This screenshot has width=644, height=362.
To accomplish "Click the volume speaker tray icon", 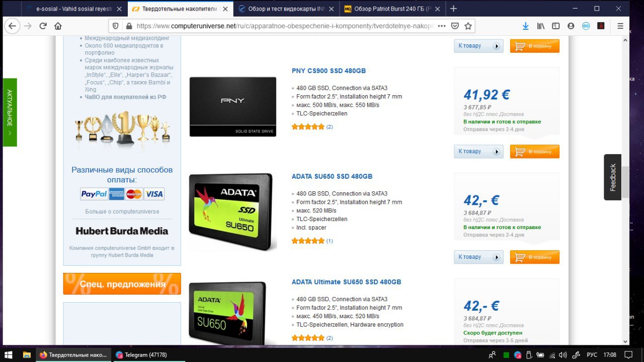I will 562,355.
